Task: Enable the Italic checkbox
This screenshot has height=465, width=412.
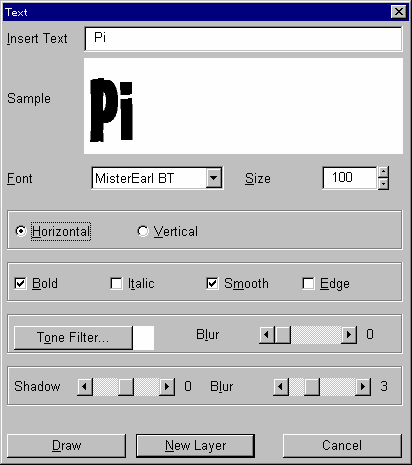Action: point(116,284)
